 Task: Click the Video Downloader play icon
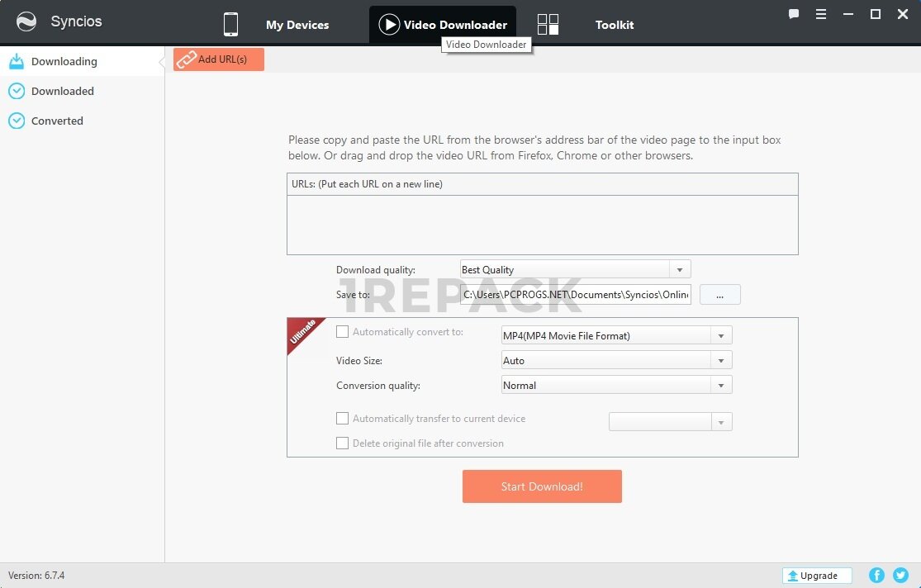[x=389, y=25]
